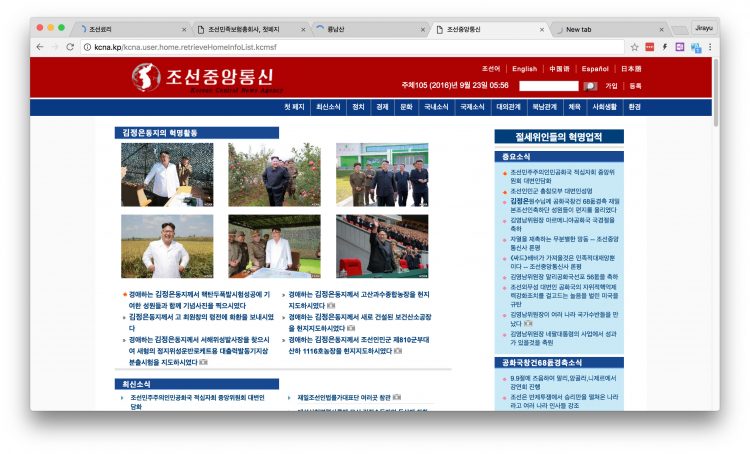Close the New tab tab
The width and height of the screenshot is (750, 454).
[x=662, y=30]
